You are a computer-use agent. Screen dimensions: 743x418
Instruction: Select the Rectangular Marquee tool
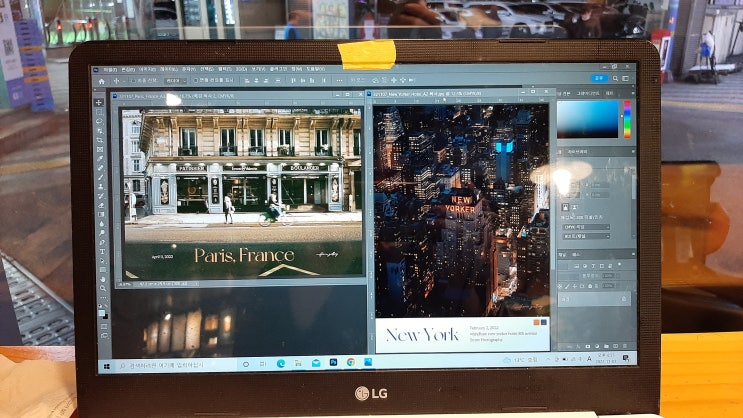click(x=99, y=112)
